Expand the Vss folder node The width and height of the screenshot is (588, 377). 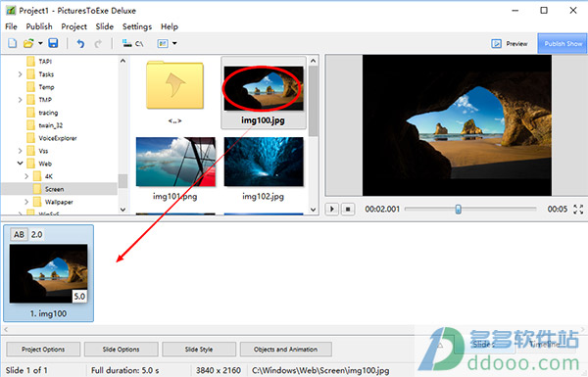click(20, 151)
